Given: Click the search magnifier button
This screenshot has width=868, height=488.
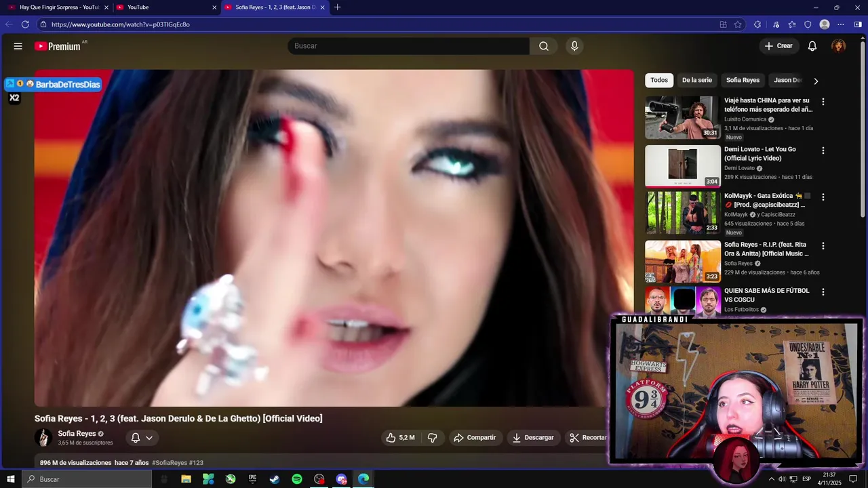Looking at the screenshot, I should coord(544,46).
